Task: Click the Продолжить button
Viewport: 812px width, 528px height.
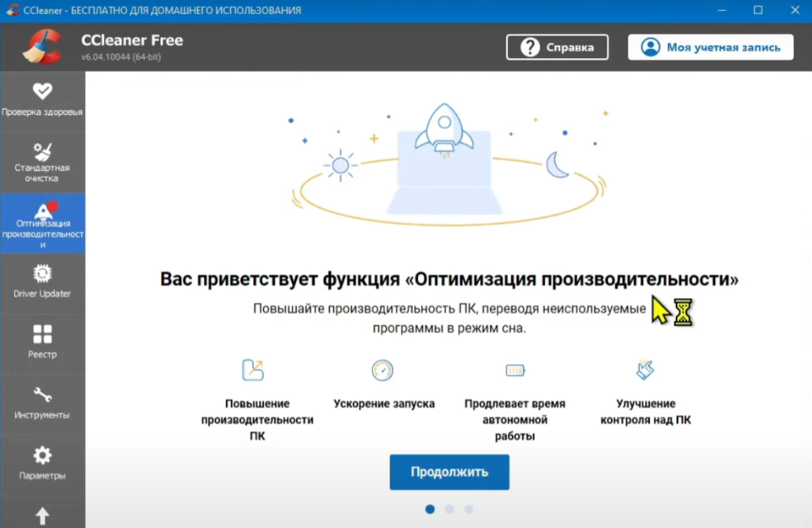Action: [450, 472]
